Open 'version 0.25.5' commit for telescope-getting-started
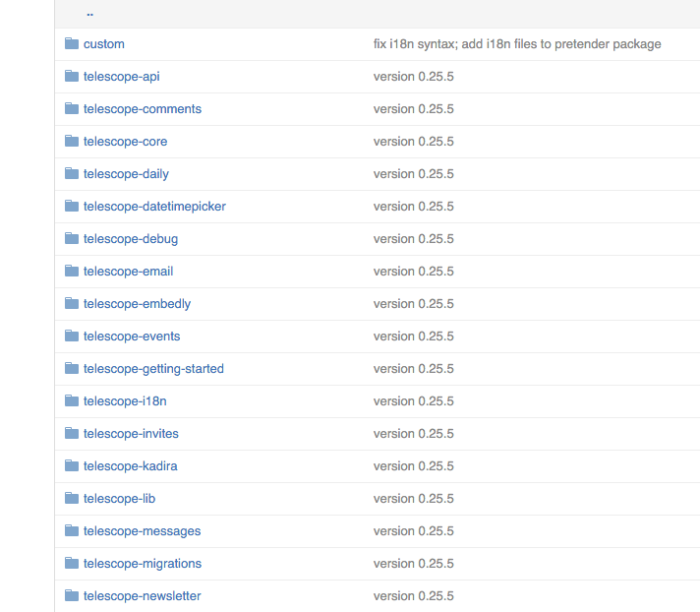The image size is (700, 612). 413,369
